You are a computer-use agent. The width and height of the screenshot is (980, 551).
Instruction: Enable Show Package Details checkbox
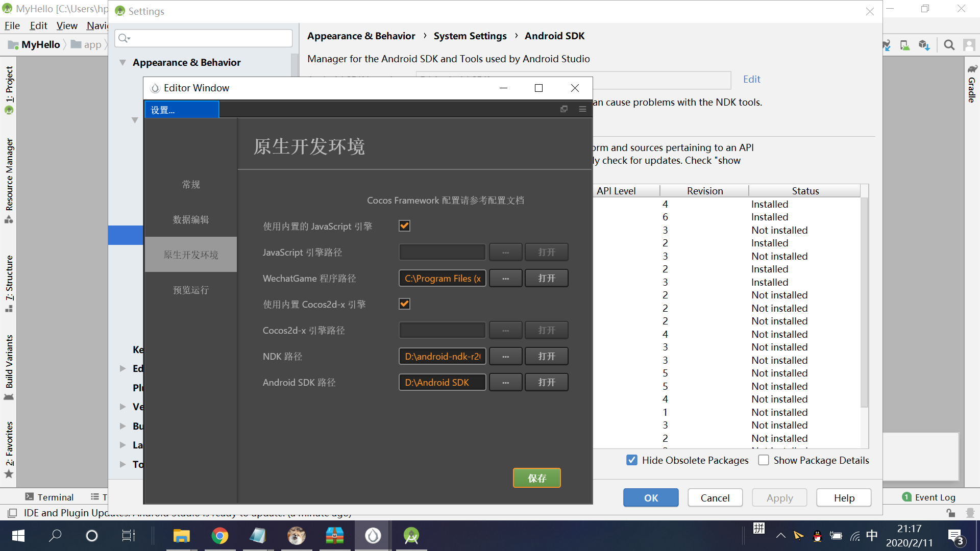point(764,460)
